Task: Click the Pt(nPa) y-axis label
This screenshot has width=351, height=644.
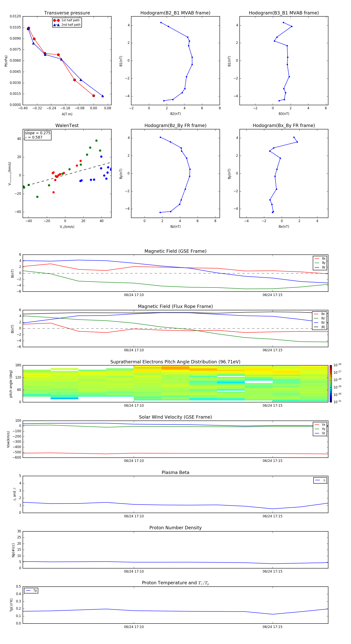Action: (x=6, y=61)
